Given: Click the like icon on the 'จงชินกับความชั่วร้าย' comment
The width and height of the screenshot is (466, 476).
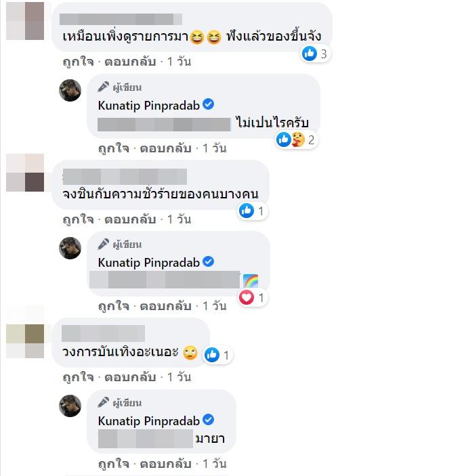Looking at the screenshot, I should (x=246, y=211).
